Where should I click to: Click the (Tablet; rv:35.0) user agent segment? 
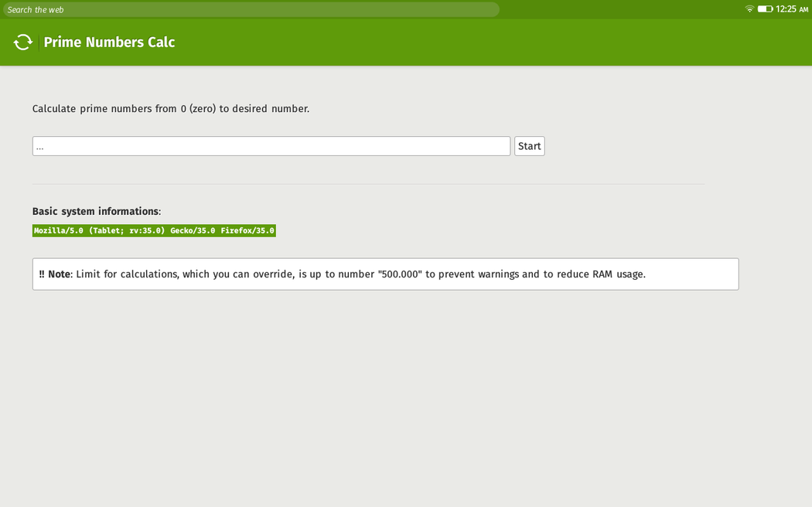coord(127,230)
